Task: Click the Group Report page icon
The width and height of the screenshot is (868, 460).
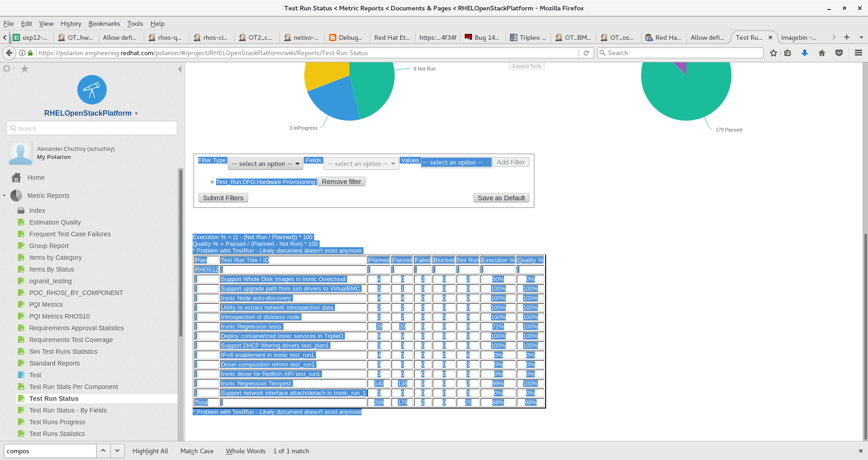Action: pyautogui.click(x=21, y=246)
